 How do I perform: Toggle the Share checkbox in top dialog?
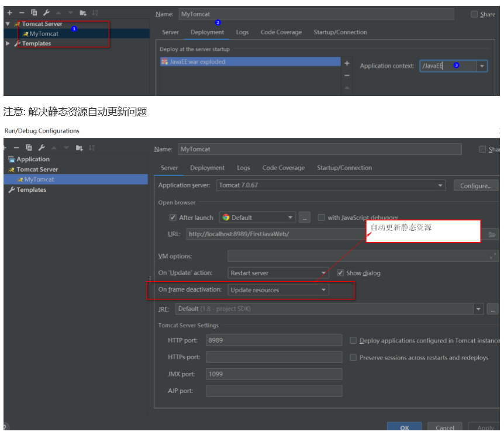point(474,14)
